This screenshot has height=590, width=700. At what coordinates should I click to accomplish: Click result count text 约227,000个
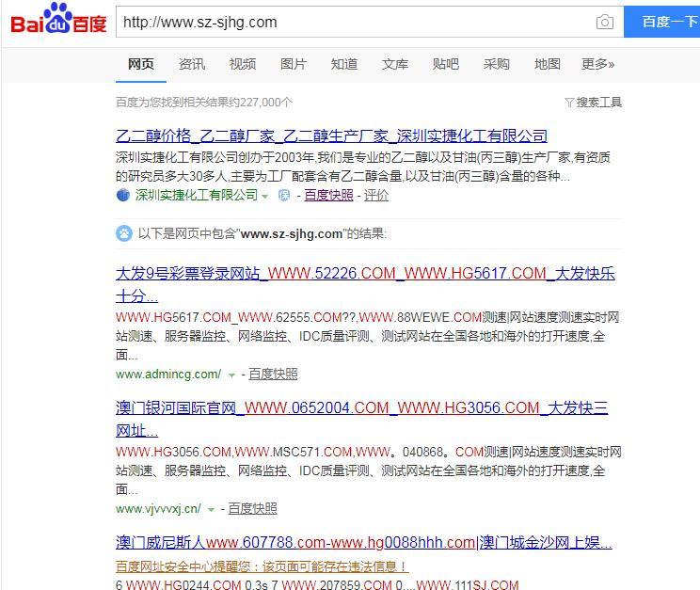click(x=262, y=103)
